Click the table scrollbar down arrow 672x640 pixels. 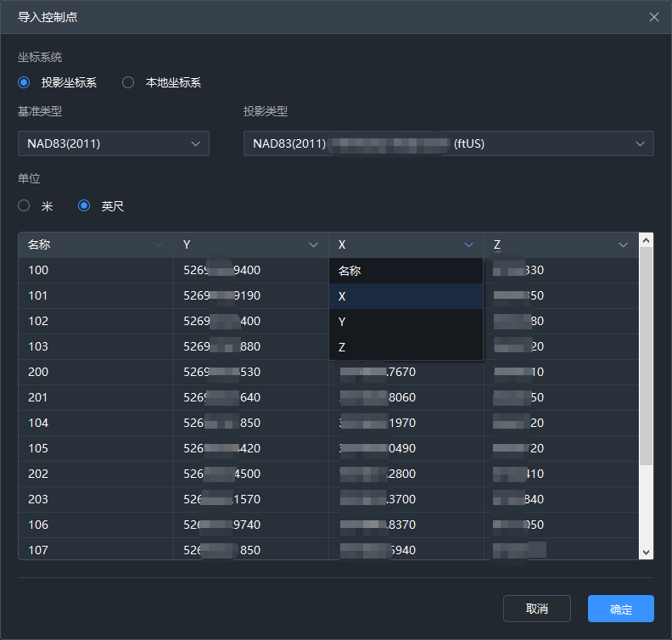tap(647, 552)
